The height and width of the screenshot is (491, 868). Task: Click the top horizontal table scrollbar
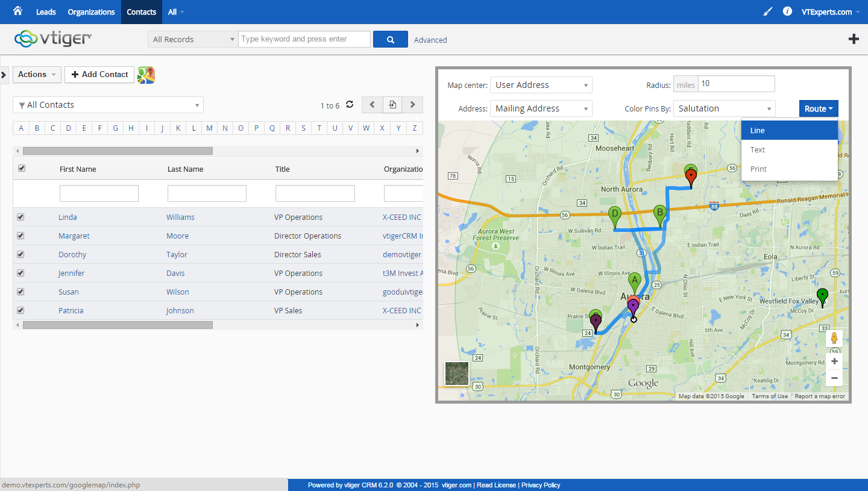(x=118, y=151)
